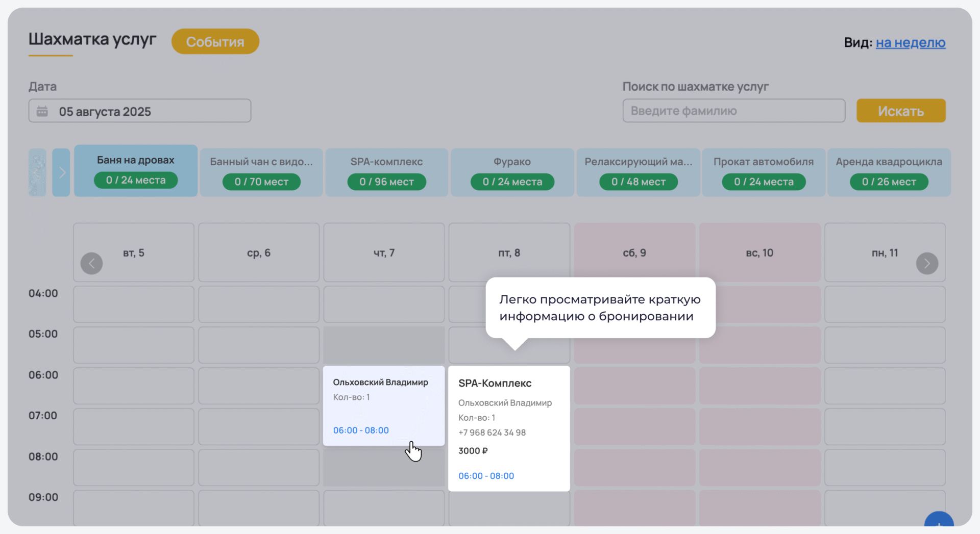Select the Банный чан service tab

[261, 172]
